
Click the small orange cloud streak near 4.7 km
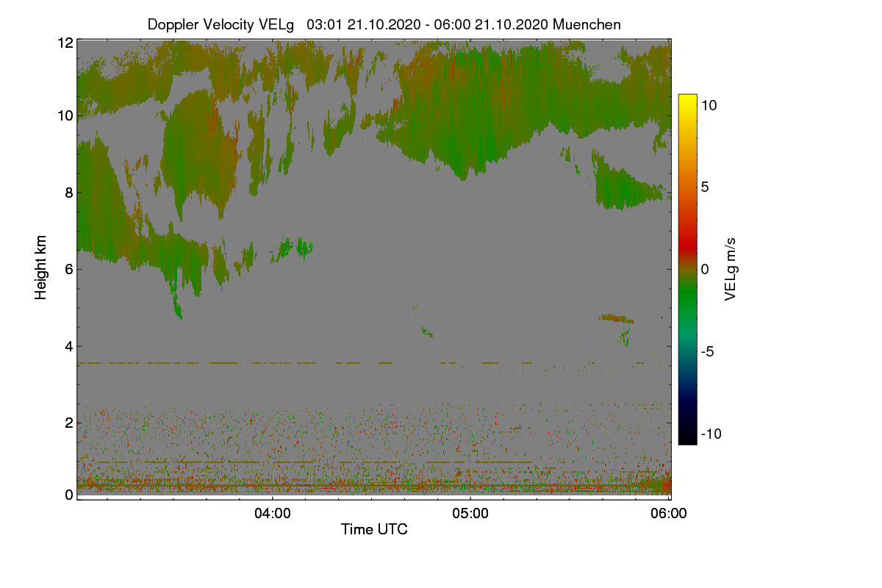(616, 318)
